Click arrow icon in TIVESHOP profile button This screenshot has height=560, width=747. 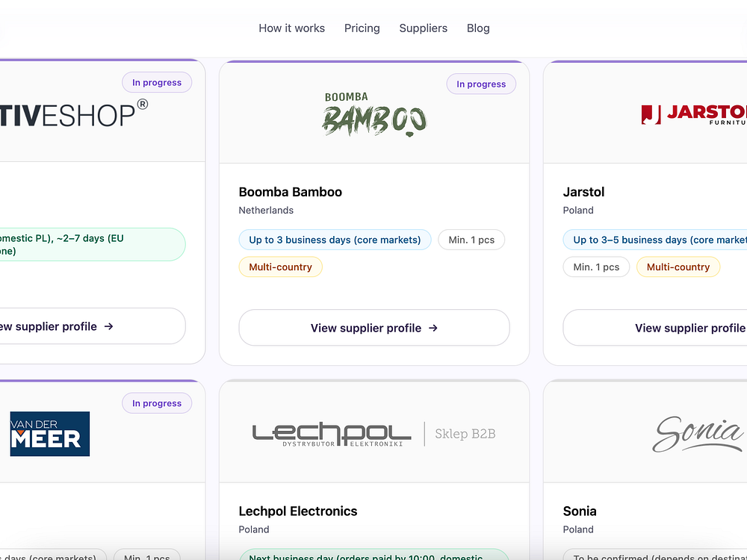click(108, 326)
